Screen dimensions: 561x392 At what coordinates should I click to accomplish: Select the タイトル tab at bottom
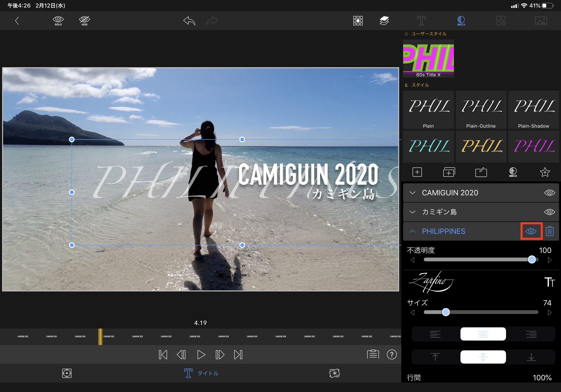point(201,373)
